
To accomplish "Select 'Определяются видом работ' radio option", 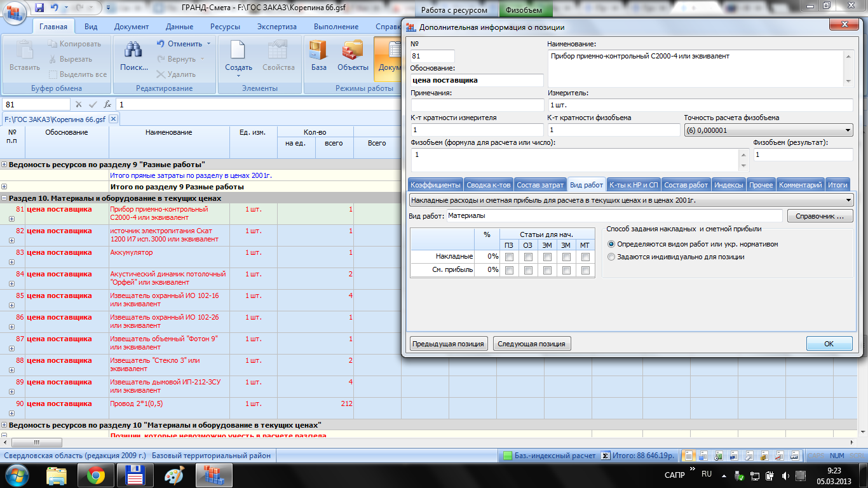I will pyautogui.click(x=611, y=244).
